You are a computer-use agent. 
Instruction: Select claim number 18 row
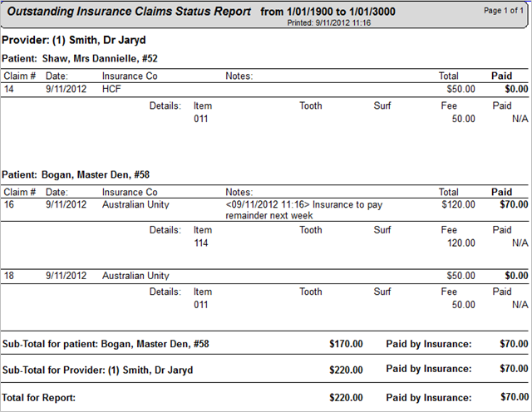[264, 276]
